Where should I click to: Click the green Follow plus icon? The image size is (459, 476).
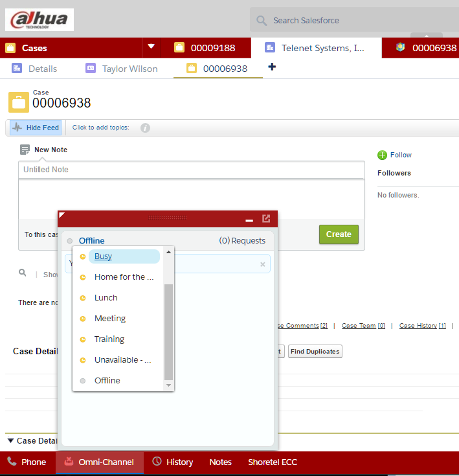pos(382,155)
